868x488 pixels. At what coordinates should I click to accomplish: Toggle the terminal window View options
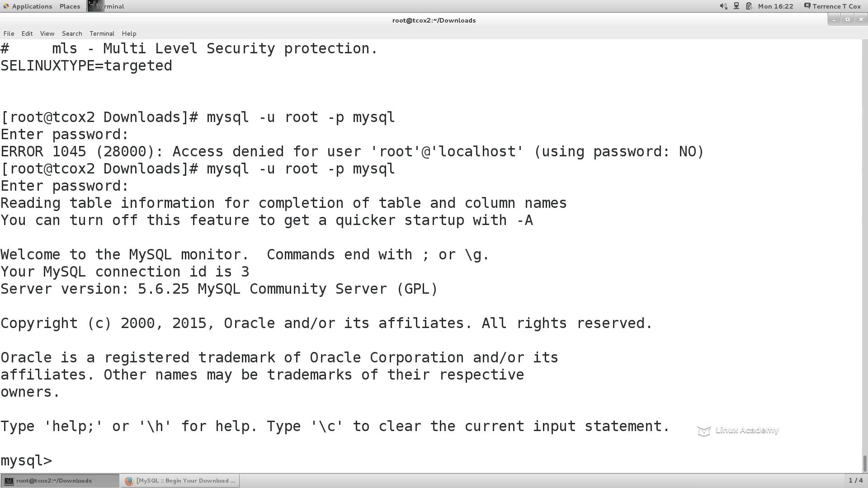(x=47, y=33)
